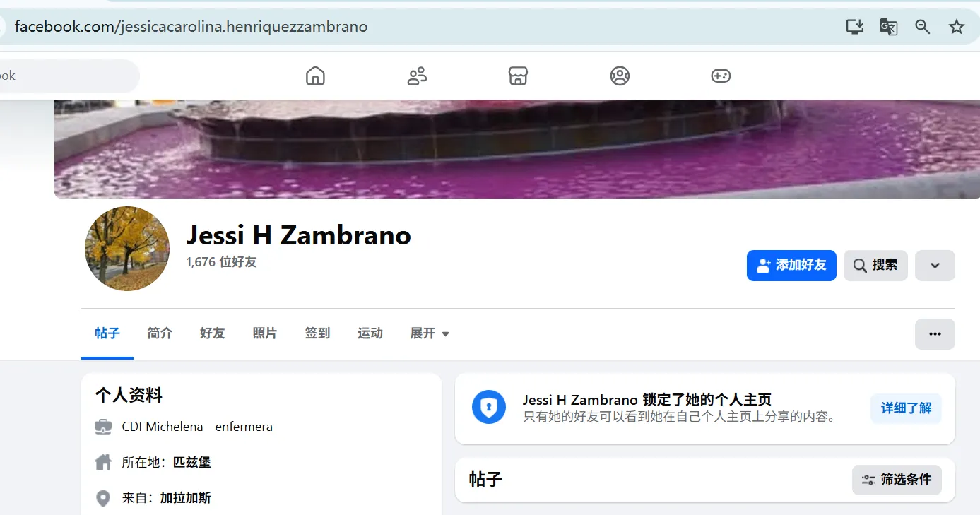Click the Jessi H Zambrano profile name
Viewport: 980px width, 515px height.
299,235
